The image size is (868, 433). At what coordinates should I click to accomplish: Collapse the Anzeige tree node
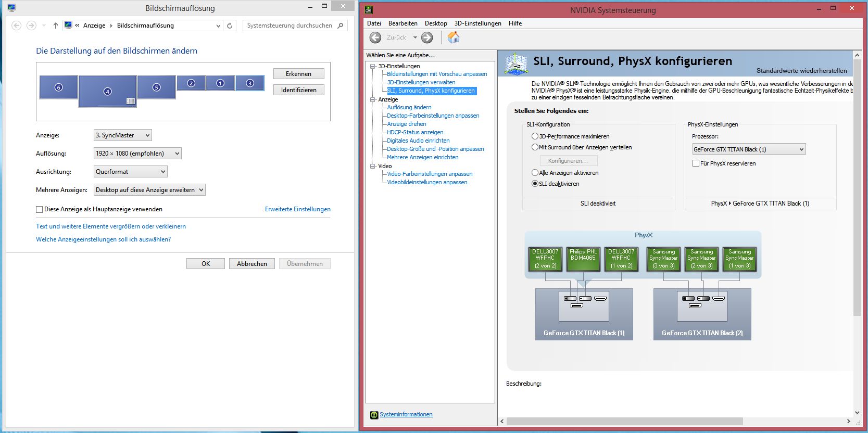373,99
